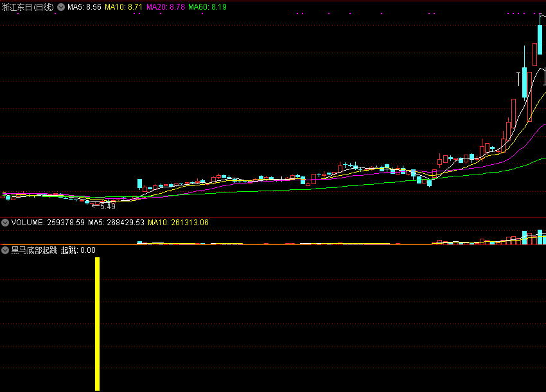
Task: Click the topmost cyan candlestick at the peak
Action: point(540,39)
